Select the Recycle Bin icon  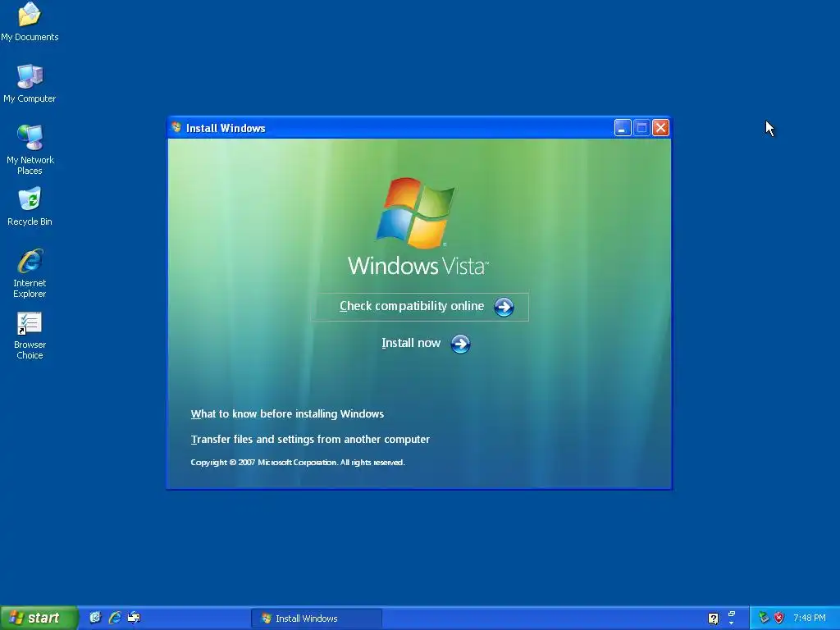30,206
